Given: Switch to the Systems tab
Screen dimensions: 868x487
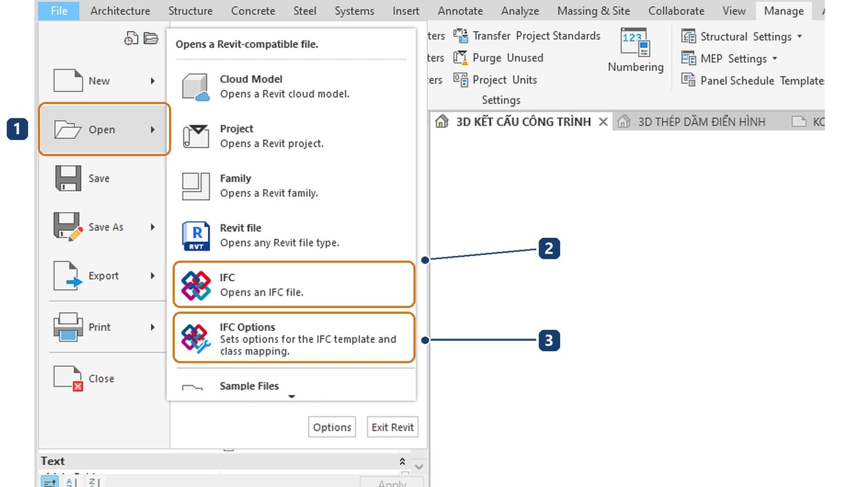Looking at the screenshot, I should (355, 11).
